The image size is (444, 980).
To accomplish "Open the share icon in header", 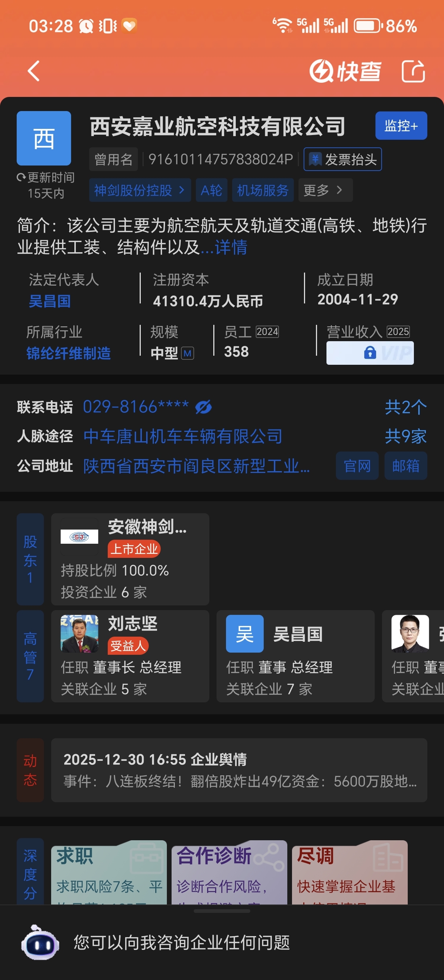I will (x=413, y=71).
